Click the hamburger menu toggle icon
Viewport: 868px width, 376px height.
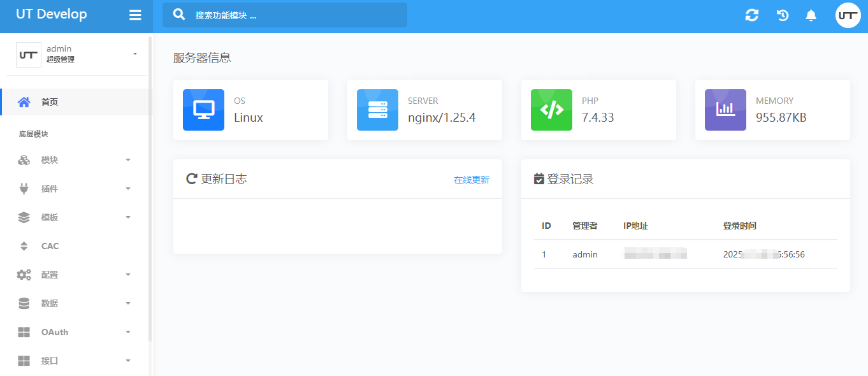[x=135, y=15]
